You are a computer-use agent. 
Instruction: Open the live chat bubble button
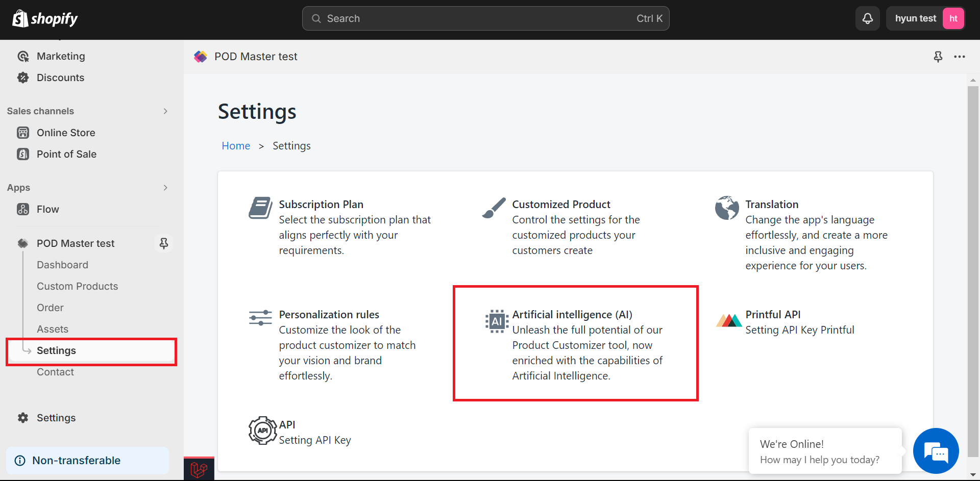tap(936, 451)
